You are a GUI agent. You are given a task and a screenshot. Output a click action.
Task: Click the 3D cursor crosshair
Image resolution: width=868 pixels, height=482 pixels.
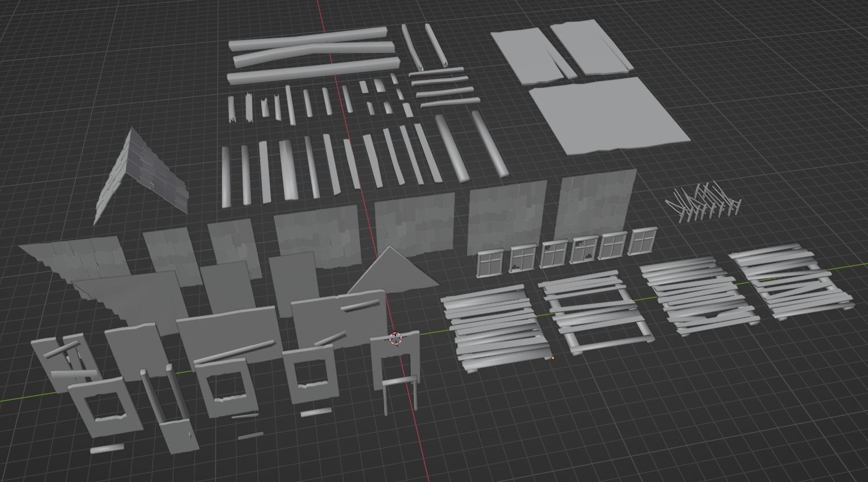[395, 339]
